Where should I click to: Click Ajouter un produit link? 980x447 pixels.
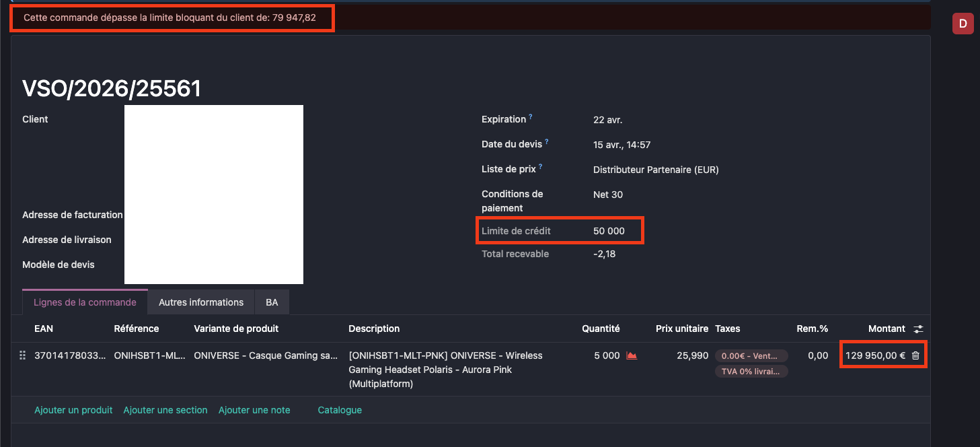[x=73, y=410]
